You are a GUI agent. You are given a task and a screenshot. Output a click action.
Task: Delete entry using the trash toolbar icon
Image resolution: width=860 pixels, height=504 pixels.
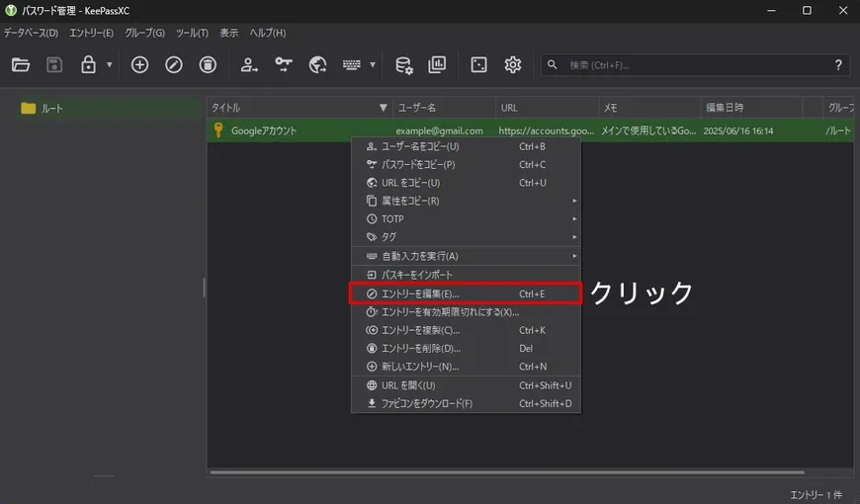pos(208,64)
